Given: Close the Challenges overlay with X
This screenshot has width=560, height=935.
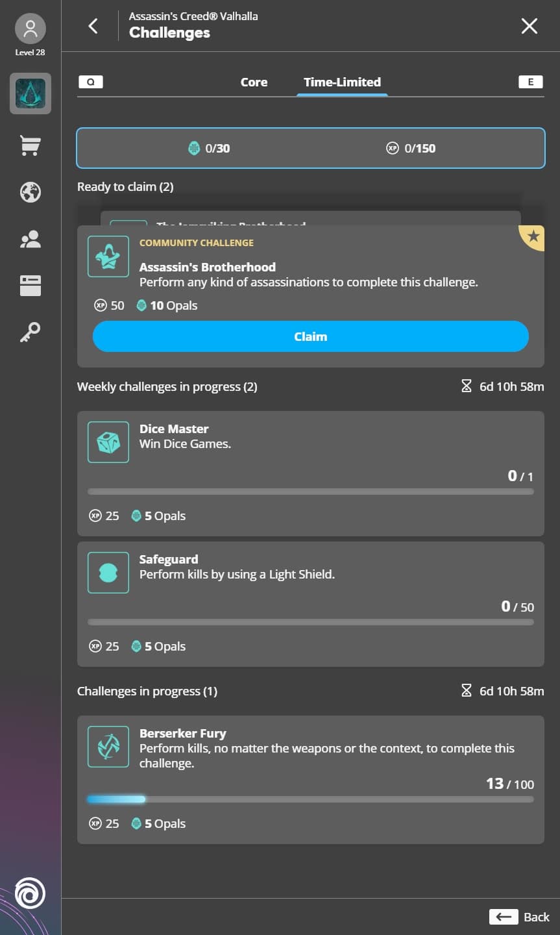Looking at the screenshot, I should (x=530, y=26).
